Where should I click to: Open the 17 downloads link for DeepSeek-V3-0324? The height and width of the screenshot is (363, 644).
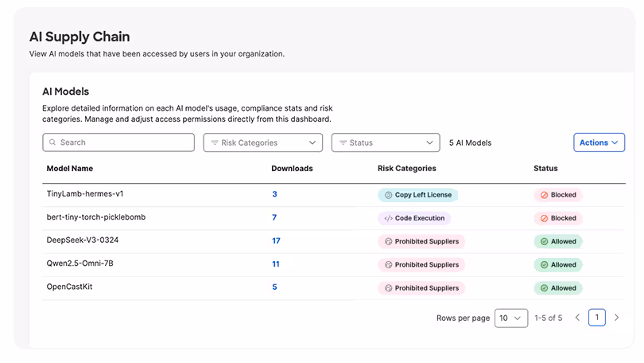[276, 240]
